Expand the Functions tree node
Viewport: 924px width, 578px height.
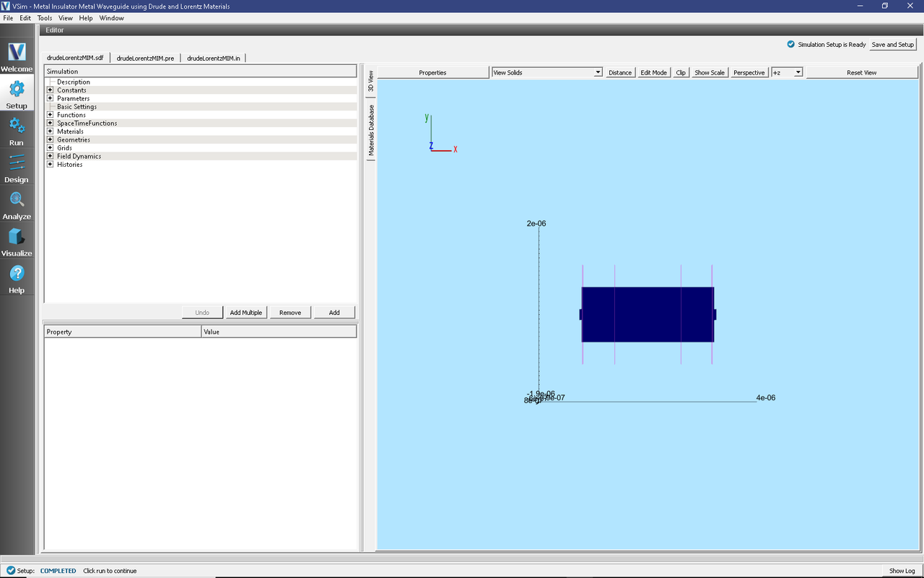(50, 115)
